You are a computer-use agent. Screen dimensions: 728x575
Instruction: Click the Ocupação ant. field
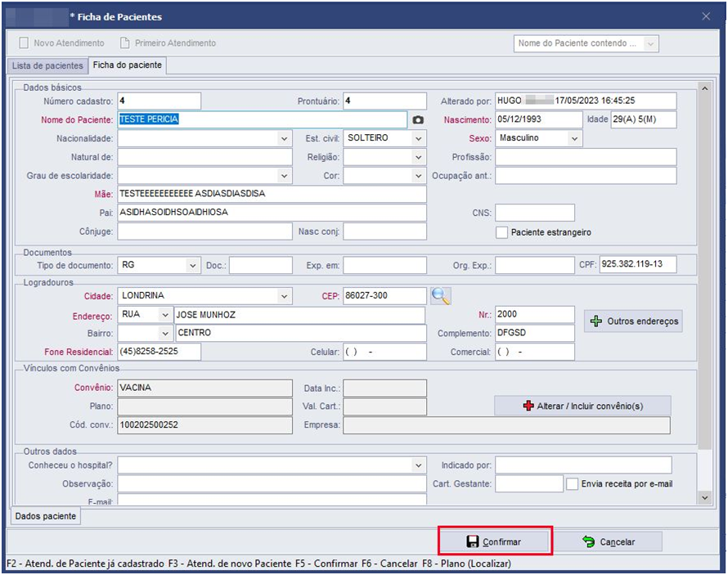pos(586,176)
